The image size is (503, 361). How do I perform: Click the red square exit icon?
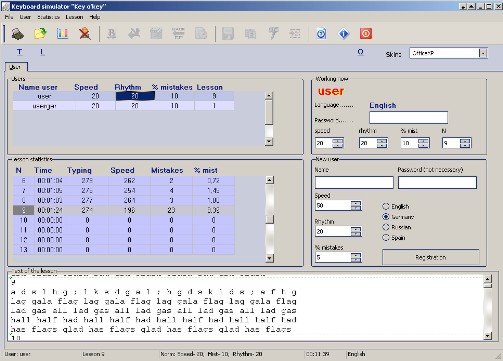[366, 34]
